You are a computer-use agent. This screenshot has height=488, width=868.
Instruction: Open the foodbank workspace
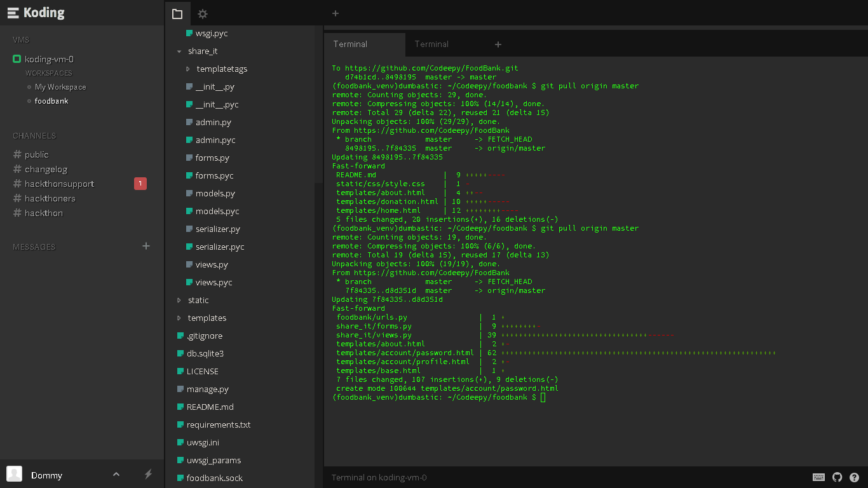click(x=51, y=101)
